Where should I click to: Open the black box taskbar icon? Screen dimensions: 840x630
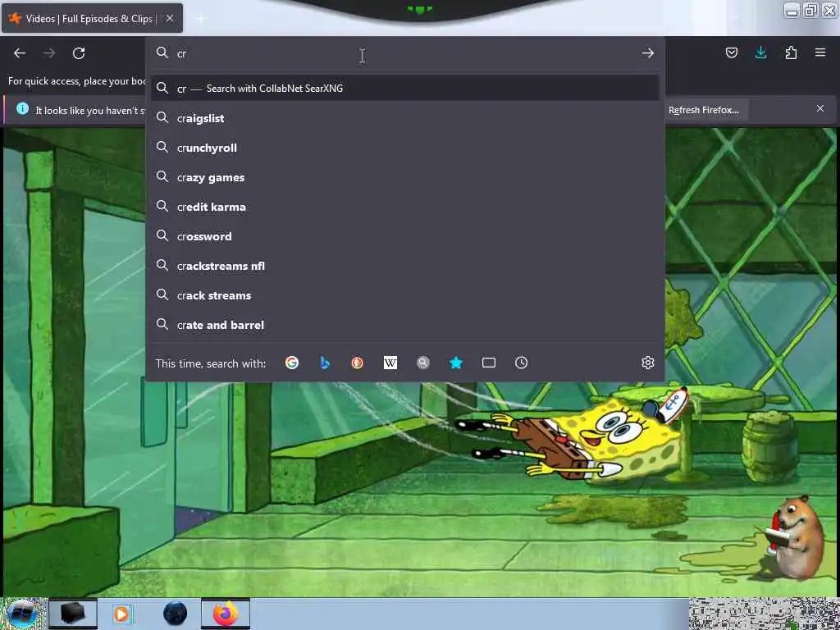[73, 614]
